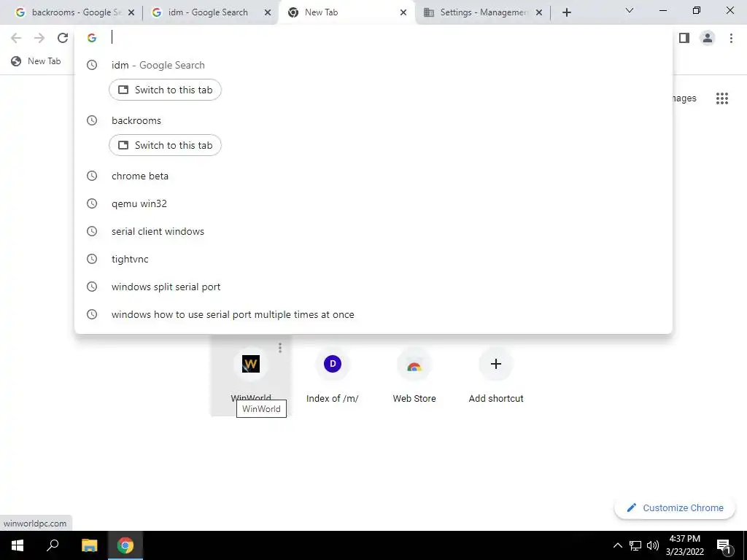Select the serial client windows suggestion
Viewport: 747px width, 560px height.
coord(373,231)
